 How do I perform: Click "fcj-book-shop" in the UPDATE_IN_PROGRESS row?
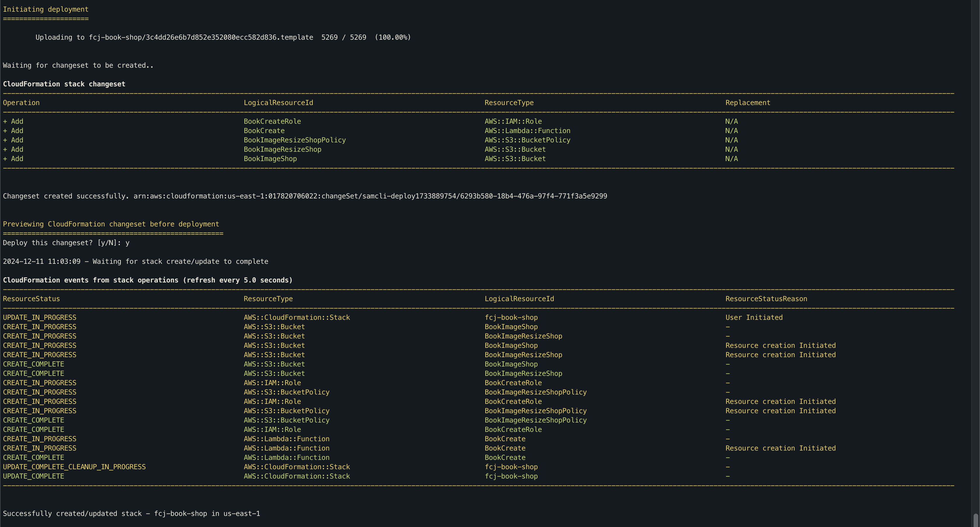pos(511,317)
